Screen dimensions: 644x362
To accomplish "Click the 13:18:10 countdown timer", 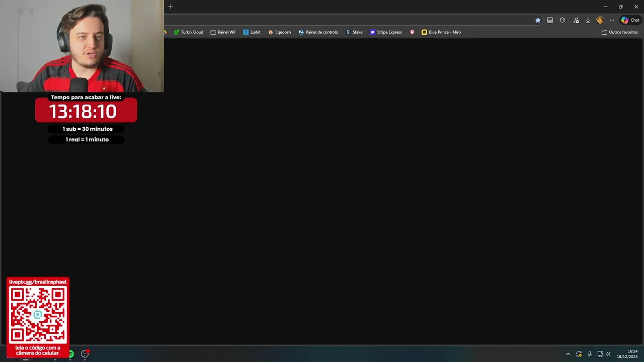I will click(x=83, y=111).
